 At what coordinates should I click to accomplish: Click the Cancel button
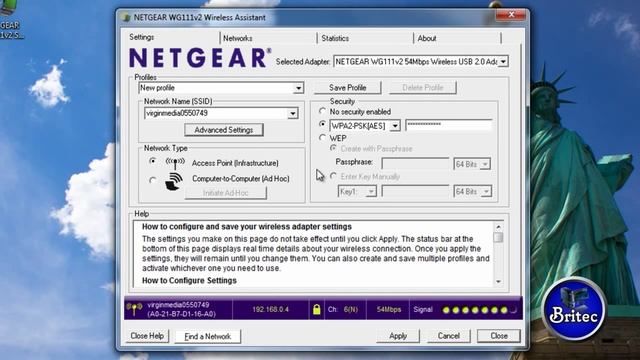click(449, 336)
